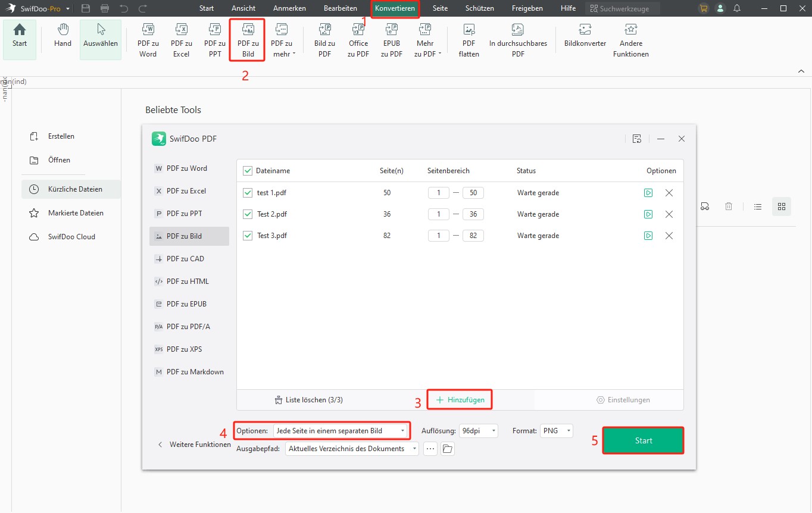Click Hinzufügen to add files

[x=460, y=400]
